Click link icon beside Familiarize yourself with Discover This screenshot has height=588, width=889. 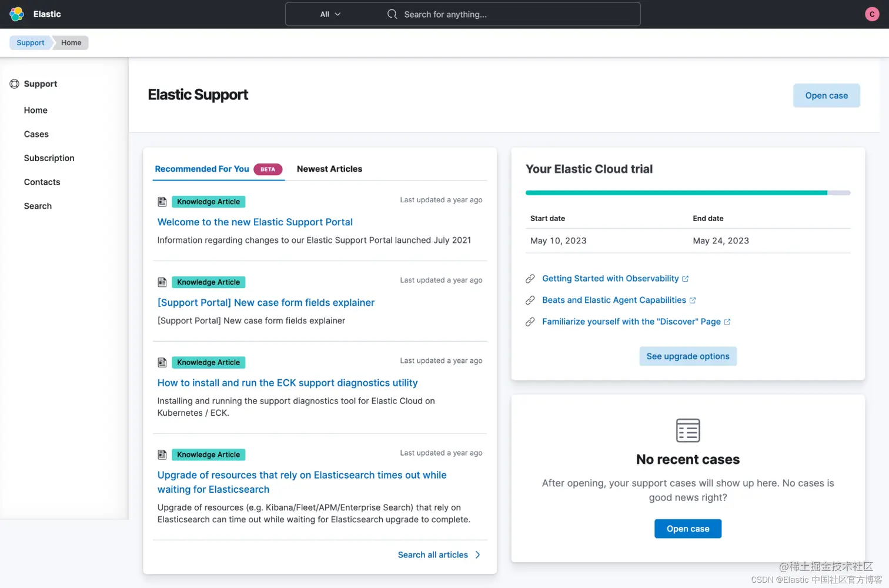[x=530, y=322]
